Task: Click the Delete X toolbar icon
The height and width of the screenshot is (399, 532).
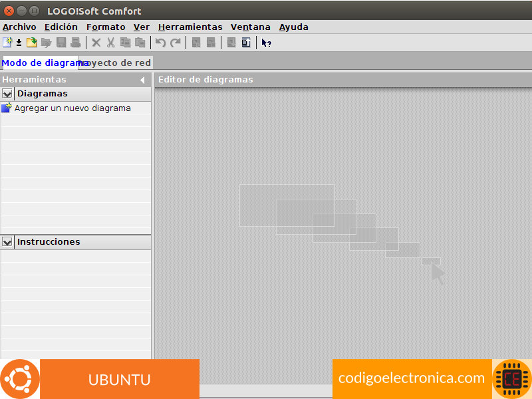Action: point(96,43)
